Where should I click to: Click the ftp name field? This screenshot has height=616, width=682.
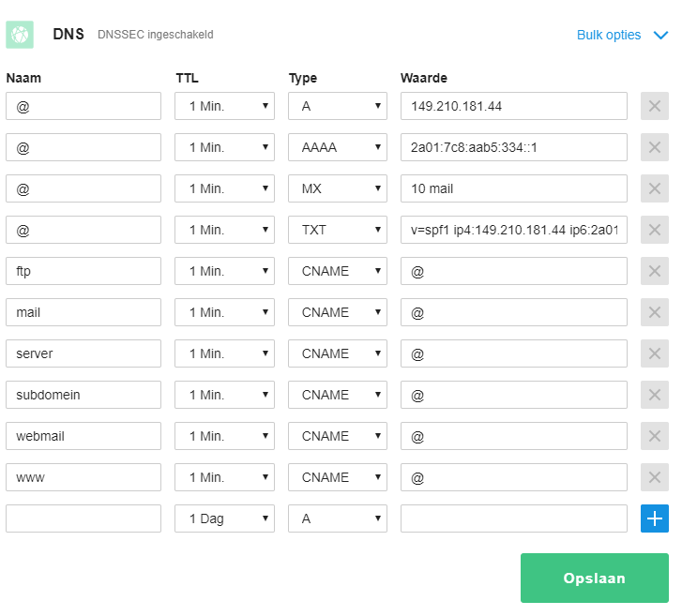click(x=83, y=271)
